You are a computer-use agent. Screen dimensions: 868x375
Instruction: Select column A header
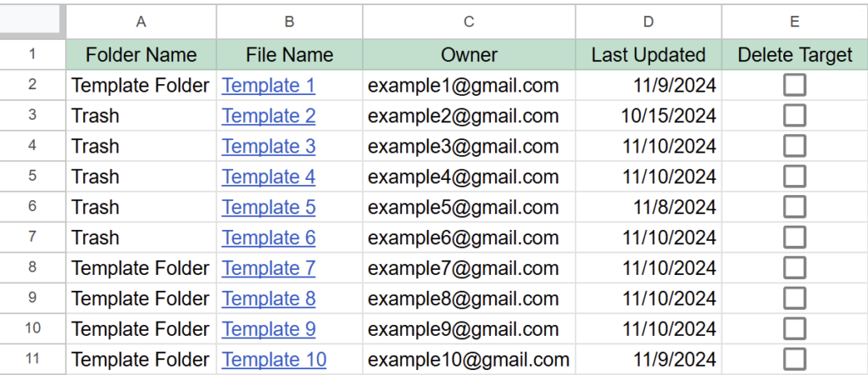click(x=142, y=21)
